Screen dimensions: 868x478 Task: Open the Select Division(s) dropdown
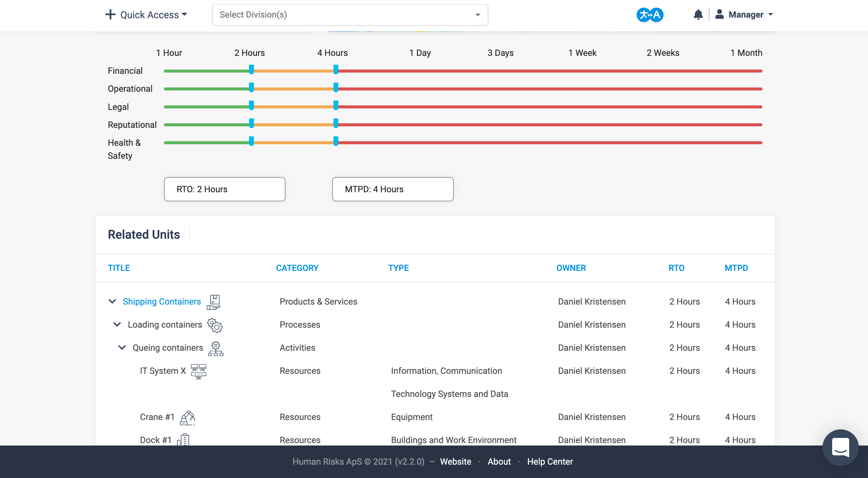pos(350,15)
